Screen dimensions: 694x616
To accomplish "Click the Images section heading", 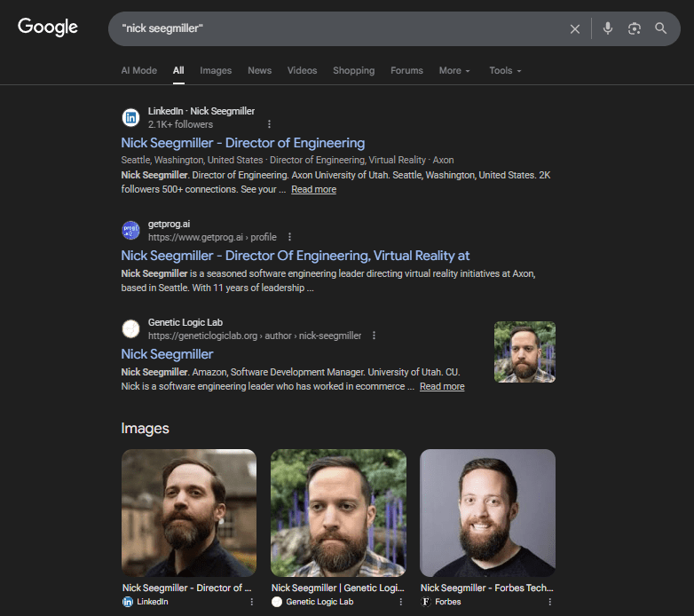I will (146, 429).
